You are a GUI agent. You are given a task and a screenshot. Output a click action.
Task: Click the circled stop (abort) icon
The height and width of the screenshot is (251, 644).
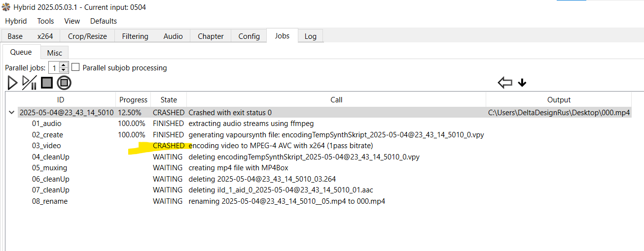tap(64, 83)
